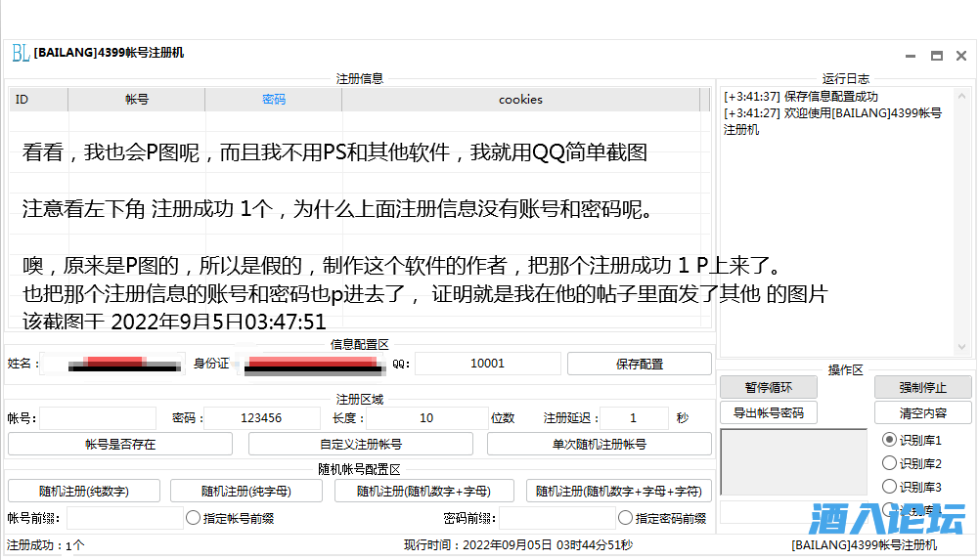Image resolution: width=979 pixels, height=560 pixels.
Task: Toggle the 指定密码前缀 option
Action: coord(626,518)
